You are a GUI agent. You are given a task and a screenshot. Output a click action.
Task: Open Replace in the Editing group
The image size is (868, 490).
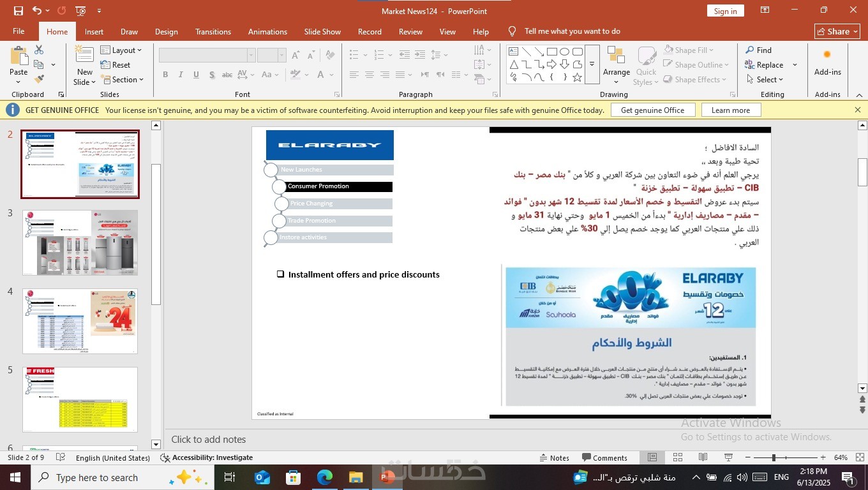click(x=764, y=64)
